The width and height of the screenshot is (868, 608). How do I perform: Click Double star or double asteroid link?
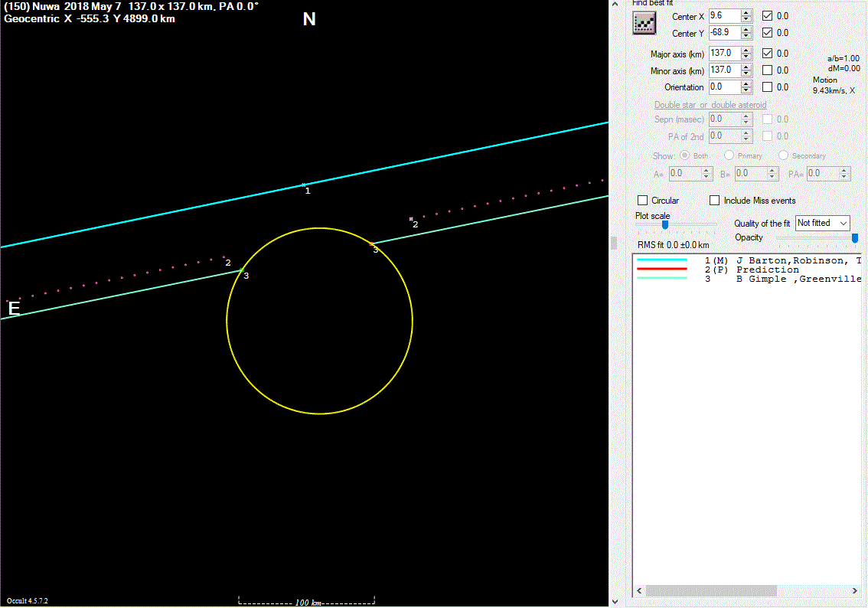710,105
